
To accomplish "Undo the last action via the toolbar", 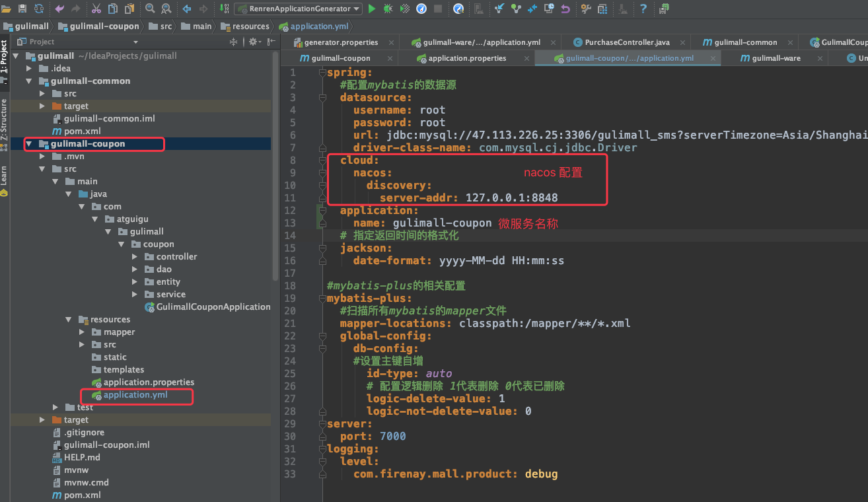I will pos(59,9).
